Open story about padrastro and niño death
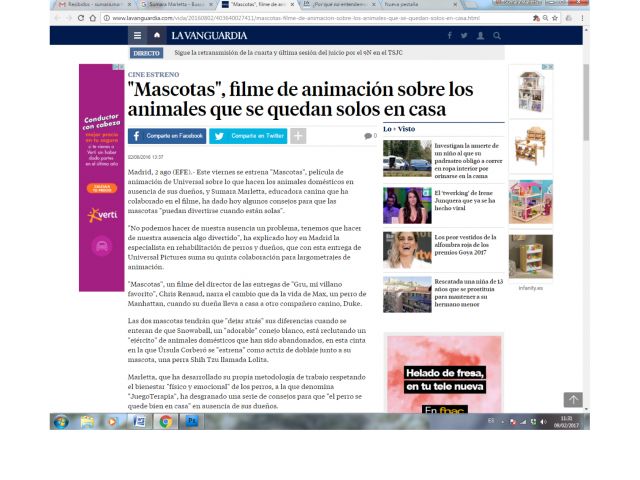The height and width of the screenshot is (480, 640). 469,161
